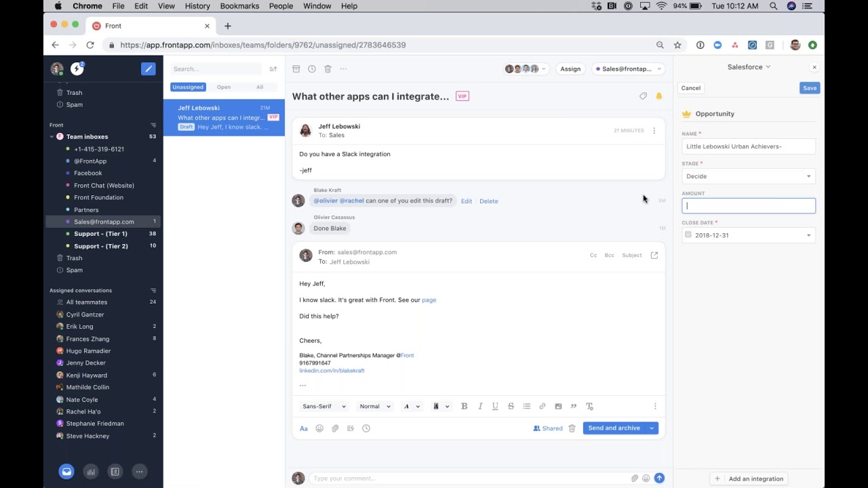Click the Amount input field
Viewport: 868px width, 488px height.
tap(749, 205)
